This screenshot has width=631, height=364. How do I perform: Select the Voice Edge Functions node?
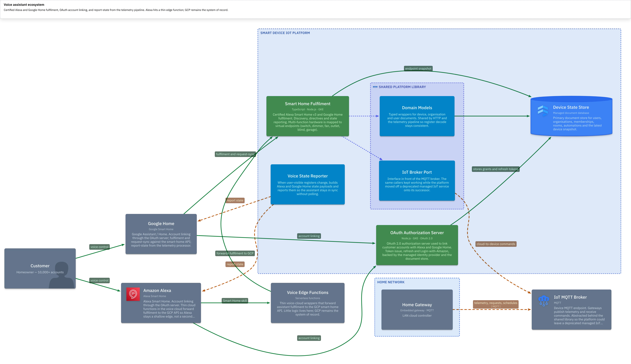307,303
